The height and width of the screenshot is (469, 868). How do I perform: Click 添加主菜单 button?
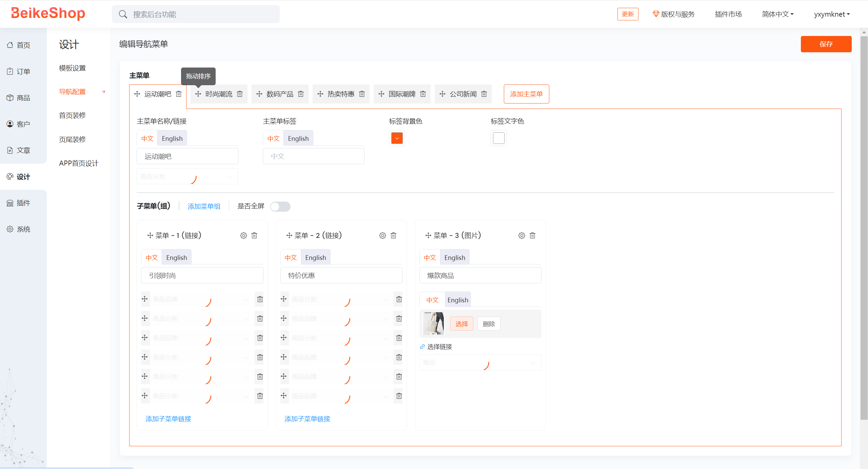click(x=526, y=94)
